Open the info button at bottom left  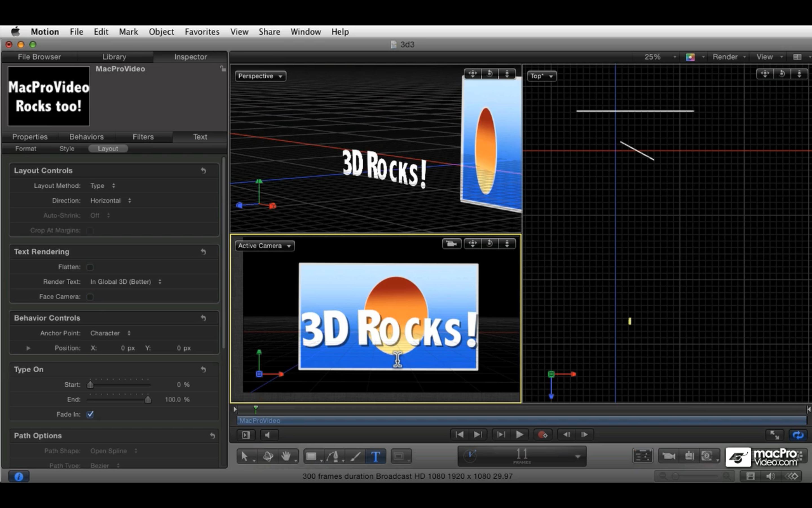click(x=19, y=476)
